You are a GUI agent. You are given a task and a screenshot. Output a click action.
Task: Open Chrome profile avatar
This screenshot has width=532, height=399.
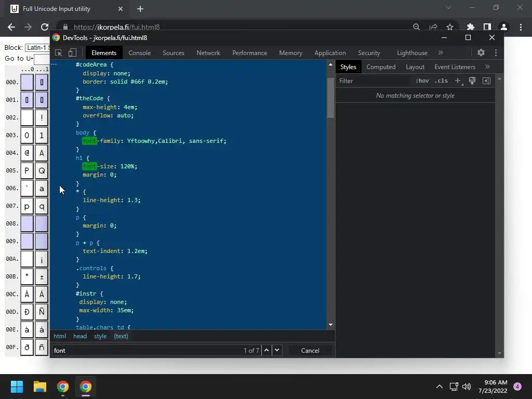pyautogui.click(x=504, y=27)
